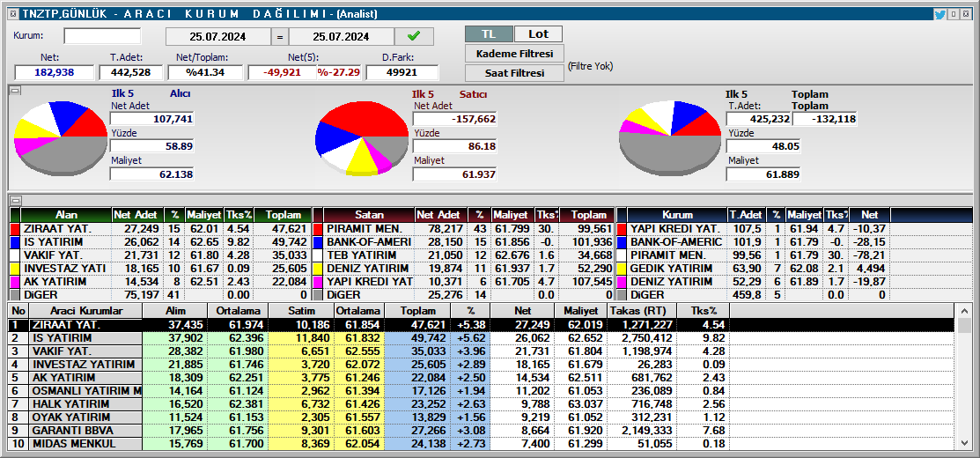Open Saat Filtresi

tap(514, 73)
